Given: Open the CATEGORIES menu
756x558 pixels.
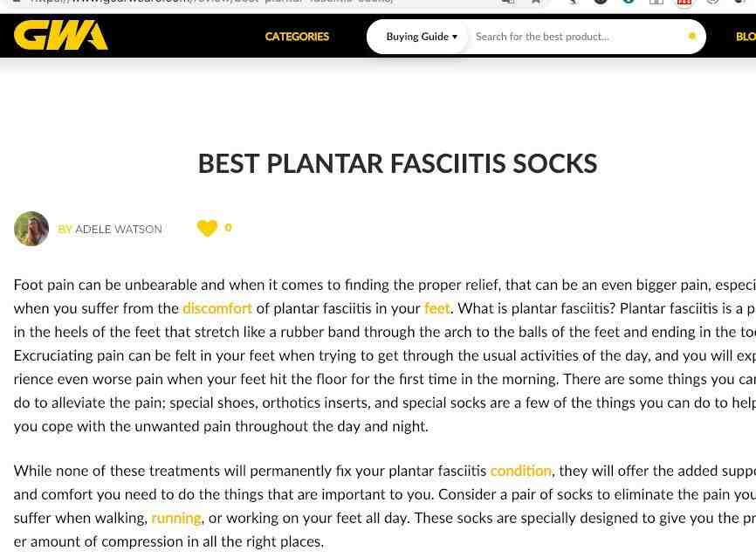Looking at the screenshot, I should pyautogui.click(x=297, y=37).
